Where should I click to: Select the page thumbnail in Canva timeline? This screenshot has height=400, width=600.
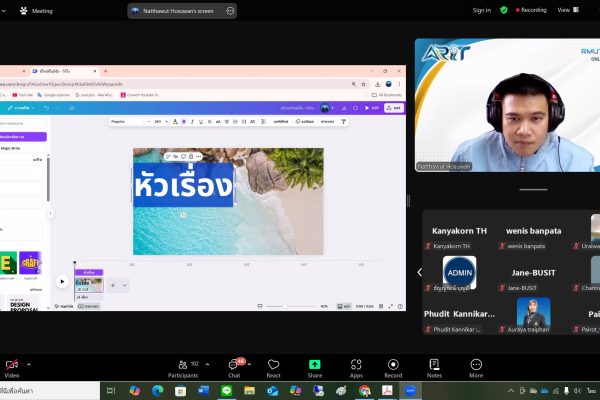tap(89, 285)
